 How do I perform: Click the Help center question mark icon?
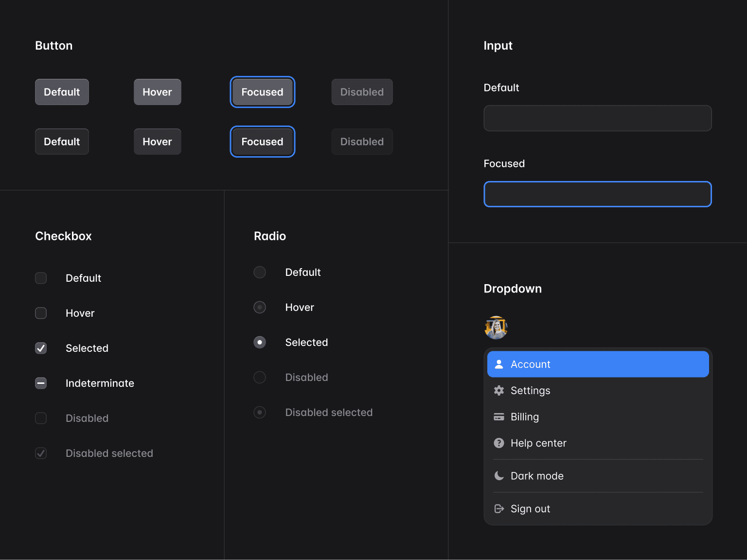click(499, 443)
